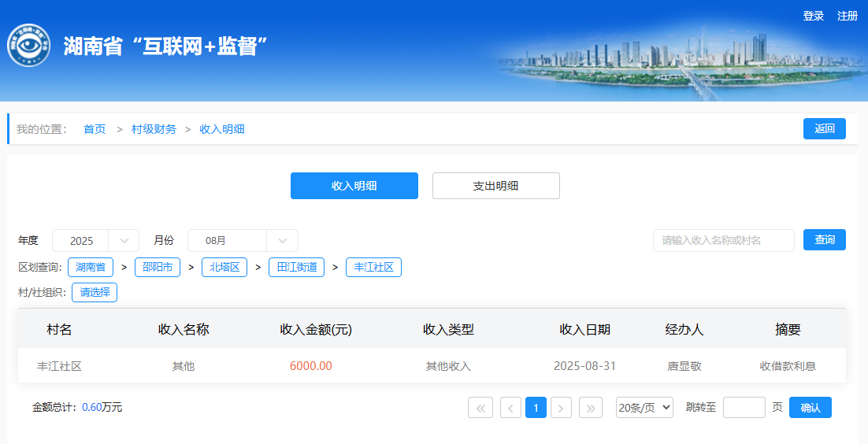
Task: Go to the first page arrow
Action: coord(480,407)
